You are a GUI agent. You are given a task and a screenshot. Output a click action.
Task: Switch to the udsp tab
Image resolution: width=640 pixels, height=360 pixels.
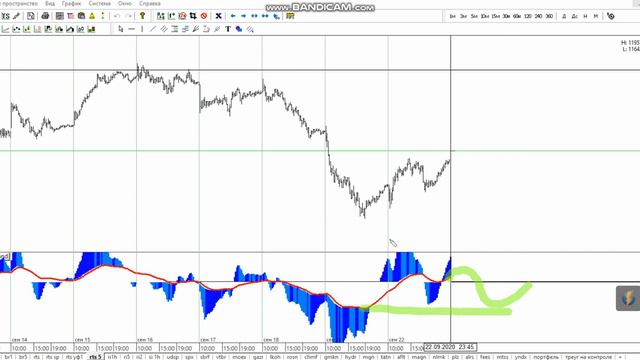tap(173, 357)
